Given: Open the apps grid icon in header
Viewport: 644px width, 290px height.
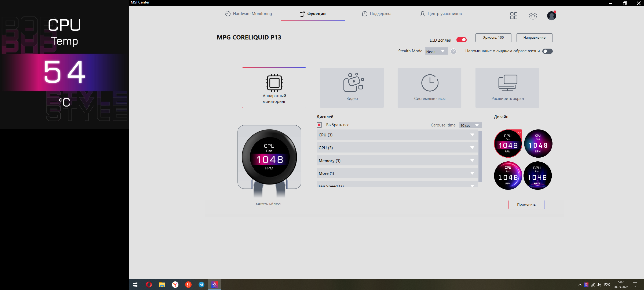Looking at the screenshot, I should click(x=514, y=16).
